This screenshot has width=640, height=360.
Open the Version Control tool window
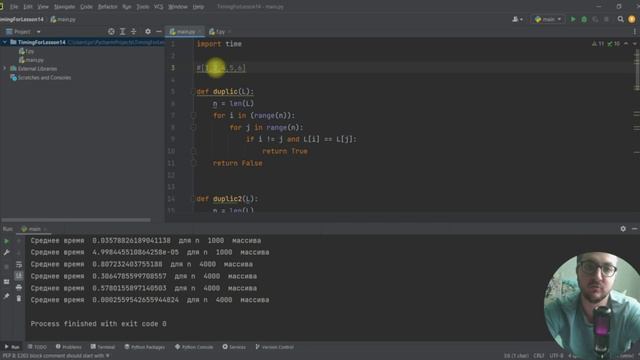point(274,347)
